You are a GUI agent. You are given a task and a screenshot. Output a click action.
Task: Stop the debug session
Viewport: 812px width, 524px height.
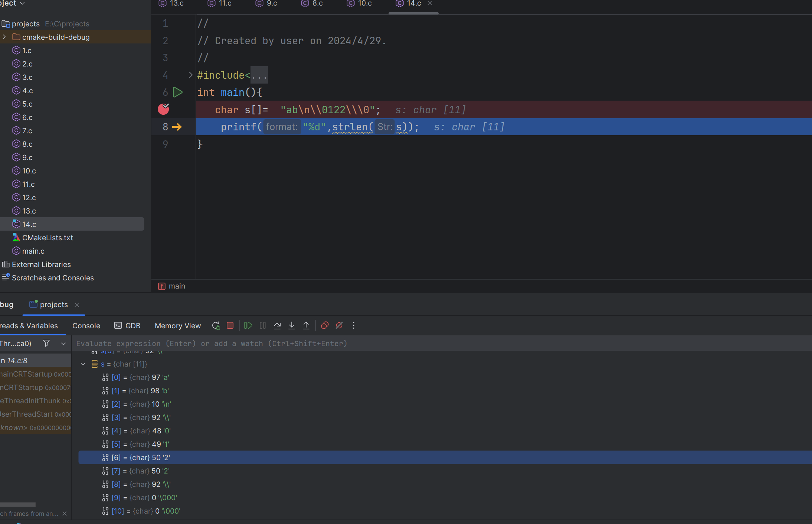pos(230,326)
